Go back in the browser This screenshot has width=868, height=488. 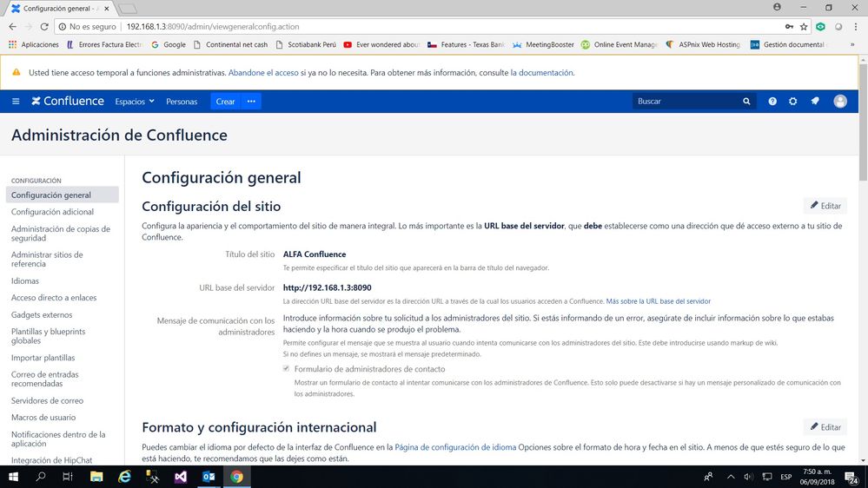click(x=12, y=27)
